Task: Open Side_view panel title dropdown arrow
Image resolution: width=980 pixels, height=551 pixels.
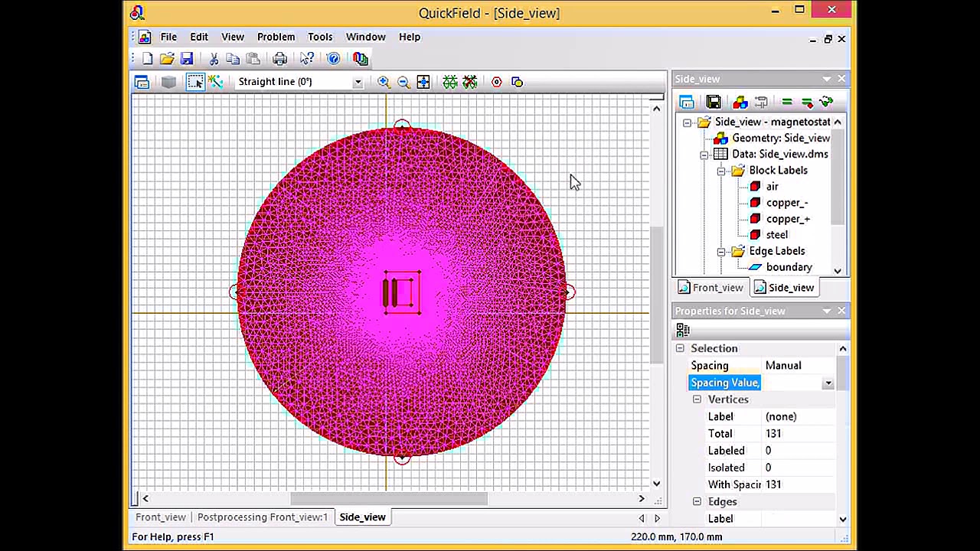Action: pyautogui.click(x=827, y=79)
